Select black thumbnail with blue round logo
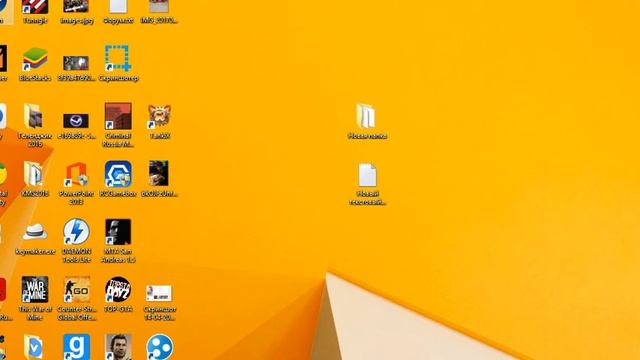Screen dimensions: 640x360 [76, 121]
